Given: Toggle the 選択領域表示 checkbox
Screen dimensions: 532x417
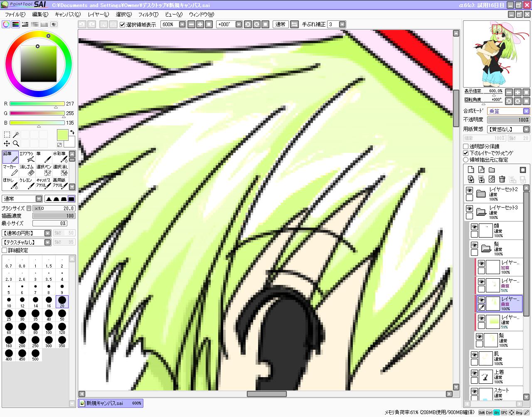Looking at the screenshot, I should tap(123, 25).
